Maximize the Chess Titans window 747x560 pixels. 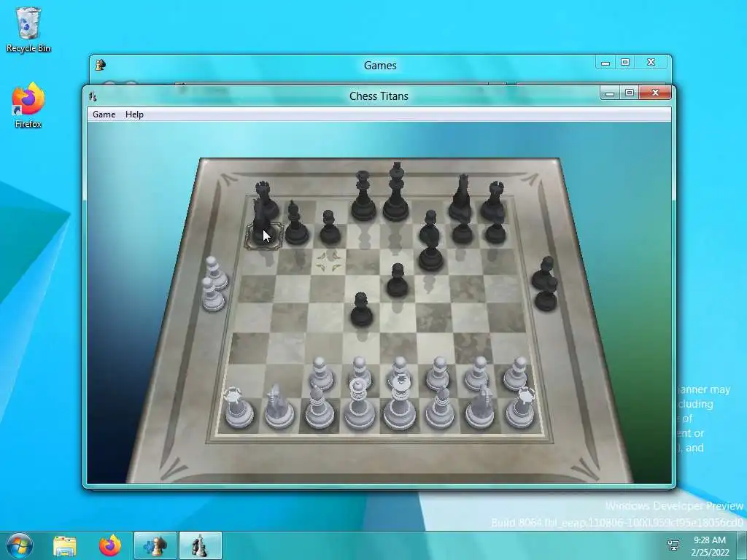pos(630,93)
